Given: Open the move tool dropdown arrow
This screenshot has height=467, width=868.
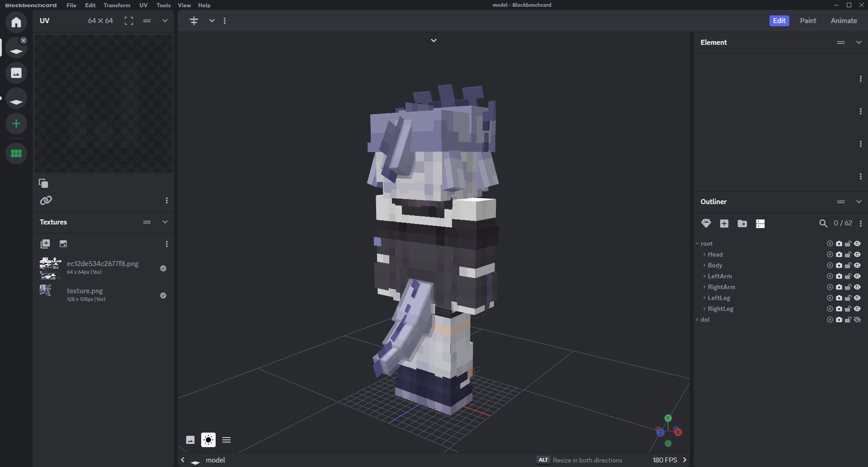Looking at the screenshot, I should coord(212,21).
